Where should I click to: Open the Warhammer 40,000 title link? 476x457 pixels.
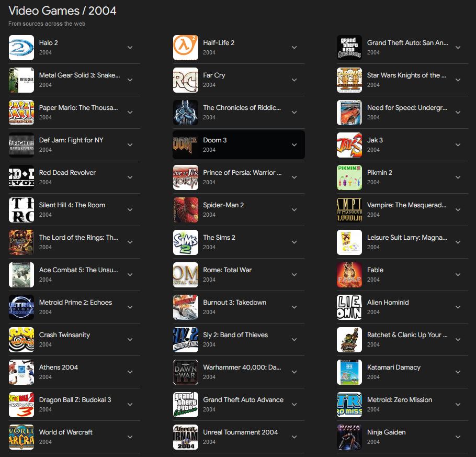pos(242,367)
